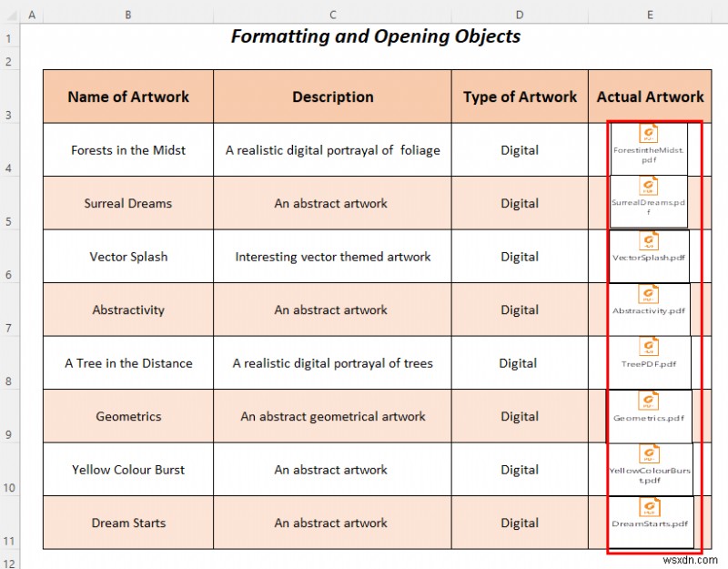Select row 1 header
The width and height of the screenshot is (728, 569).
pos(10,36)
